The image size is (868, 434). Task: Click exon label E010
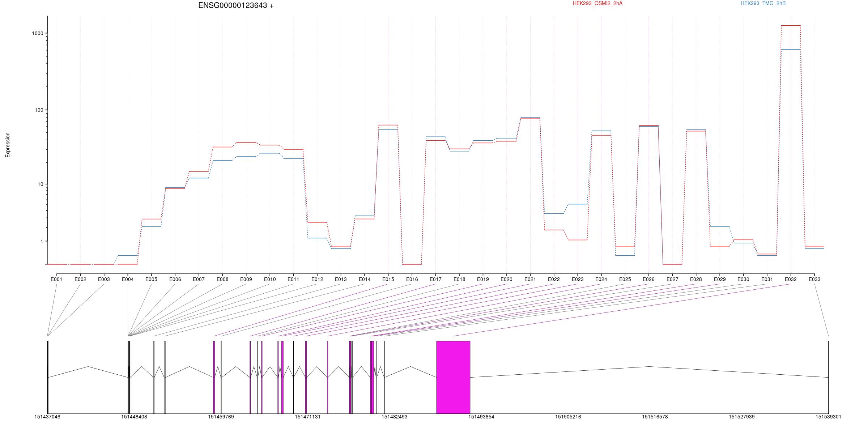[x=270, y=279]
